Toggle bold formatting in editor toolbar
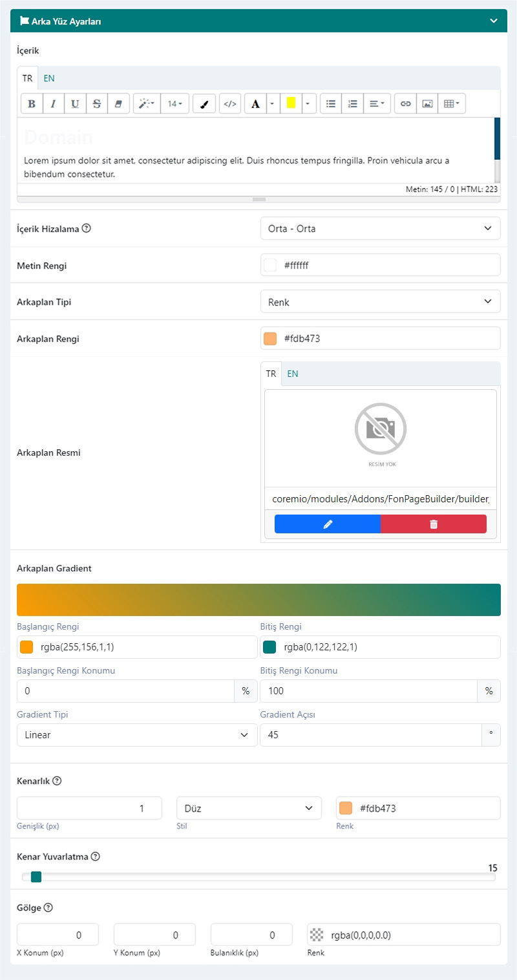This screenshot has width=517, height=980. coord(32,103)
